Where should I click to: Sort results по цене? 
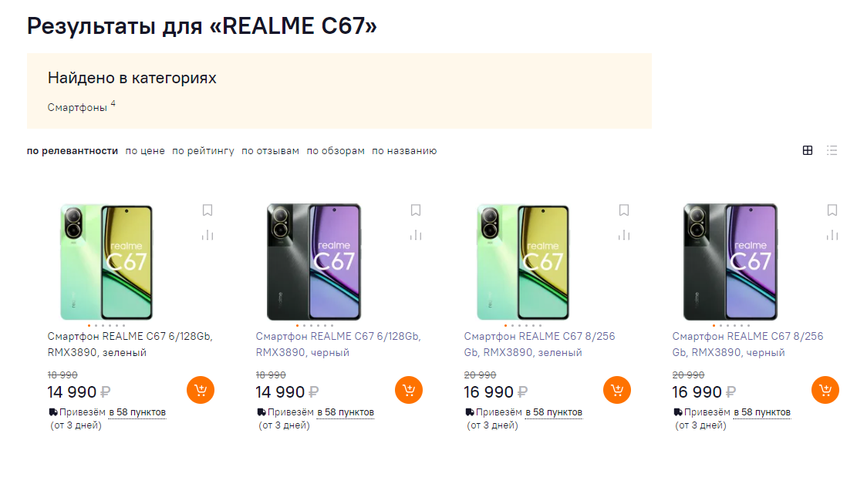click(x=145, y=151)
